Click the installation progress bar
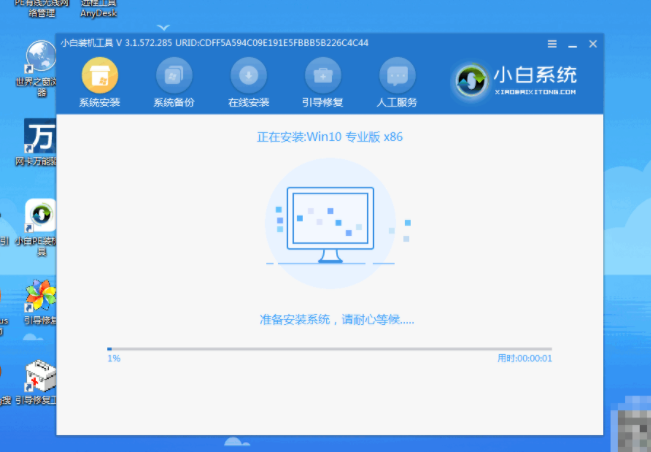Screen dimensions: 651x452 pyautogui.click(x=329, y=349)
